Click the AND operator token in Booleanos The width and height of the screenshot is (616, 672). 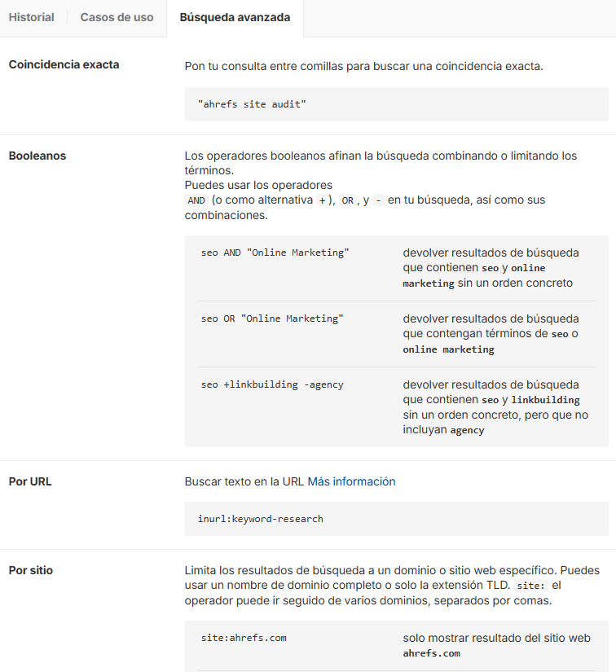(x=196, y=200)
